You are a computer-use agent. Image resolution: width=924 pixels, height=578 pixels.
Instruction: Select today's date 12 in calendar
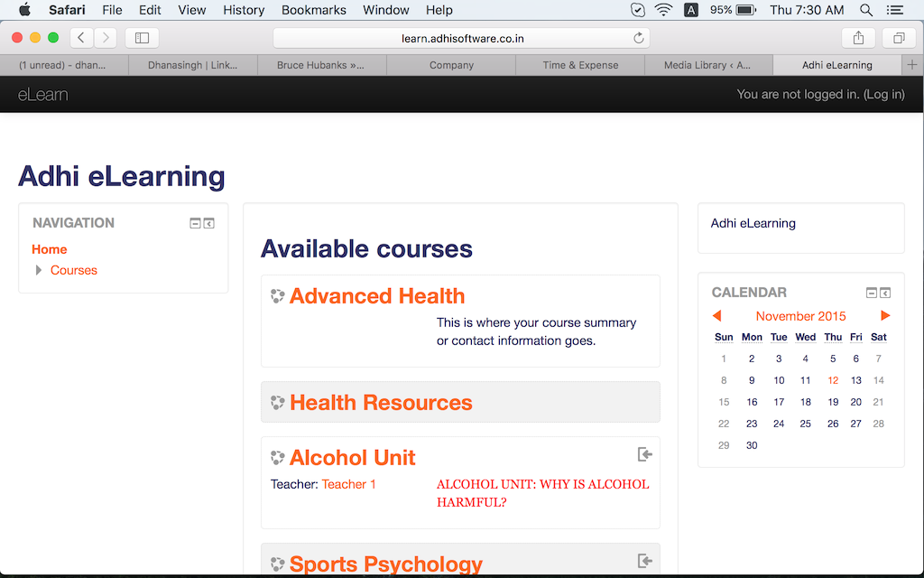click(x=833, y=380)
